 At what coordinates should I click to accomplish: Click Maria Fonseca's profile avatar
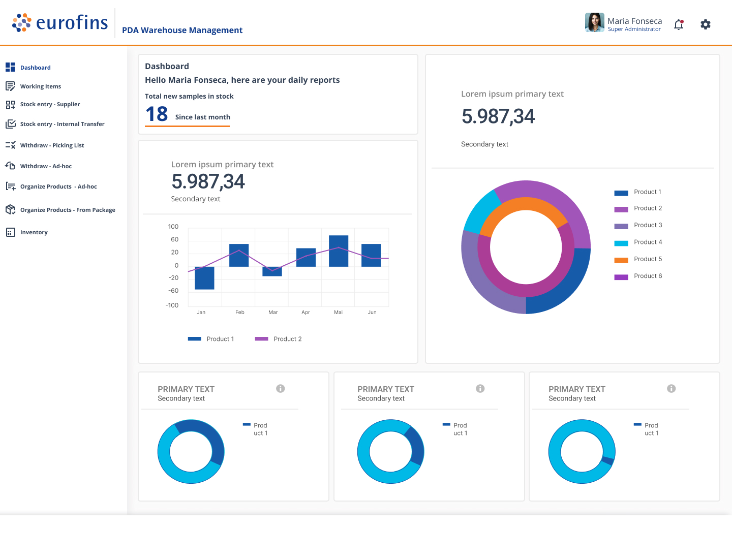coord(594,23)
